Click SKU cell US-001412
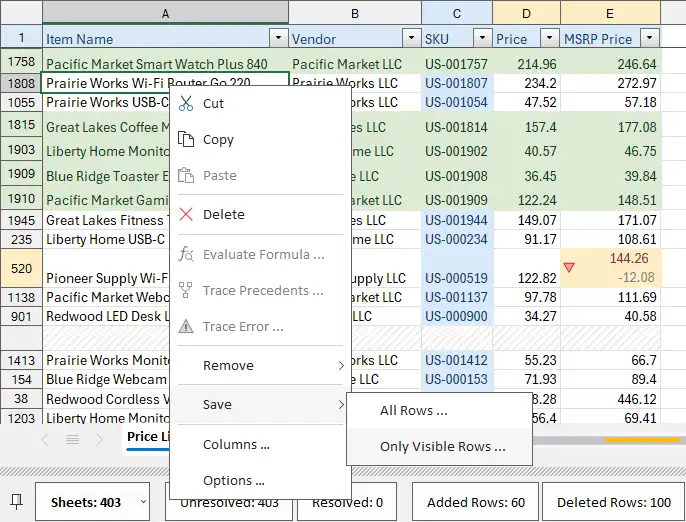This screenshot has height=522, width=686. pos(457,360)
